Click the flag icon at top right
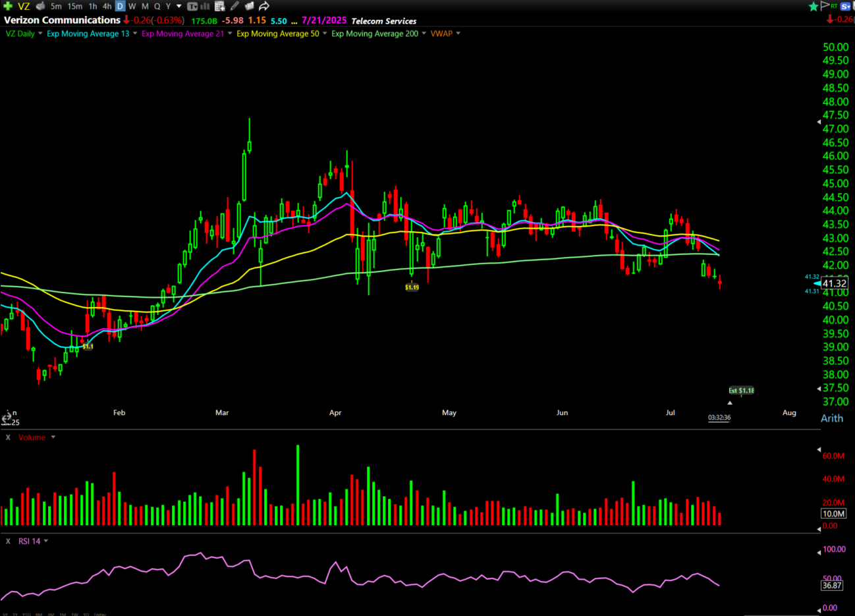This screenshot has height=616, width=855. click(825, 6)
